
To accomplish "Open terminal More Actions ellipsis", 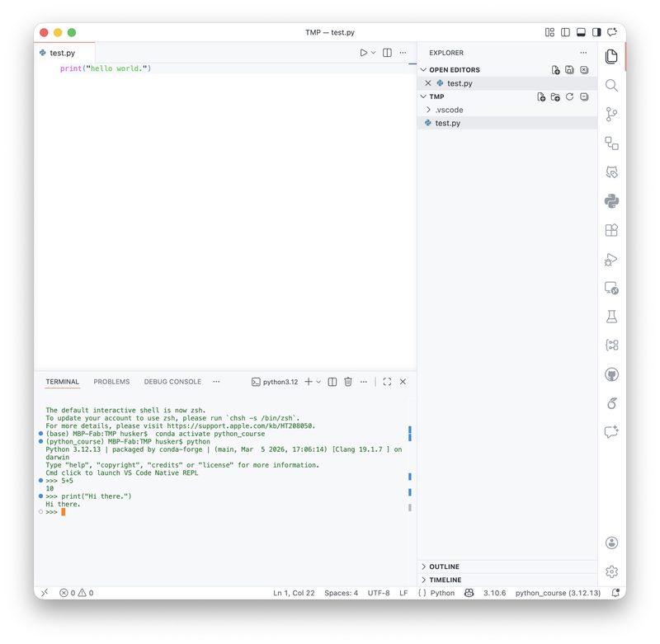I will pyautogui.click(x=364, y=382).
